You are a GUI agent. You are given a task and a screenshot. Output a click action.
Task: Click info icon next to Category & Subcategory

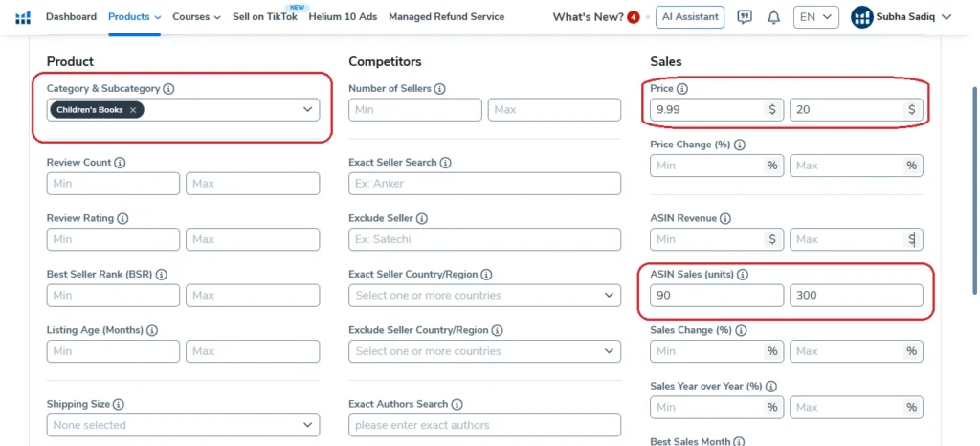(168, 89)
